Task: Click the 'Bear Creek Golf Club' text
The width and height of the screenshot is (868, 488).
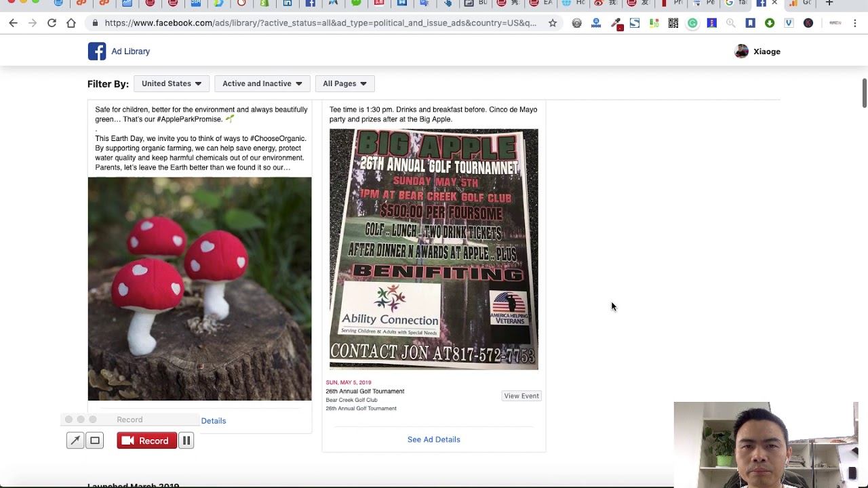Action: tap(351, 400)
